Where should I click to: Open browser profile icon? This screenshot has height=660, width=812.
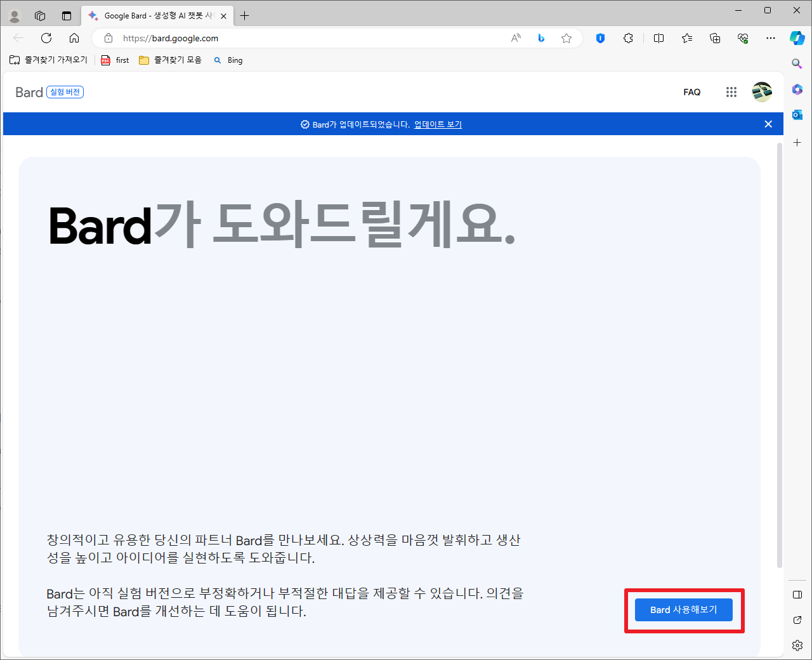14,16
